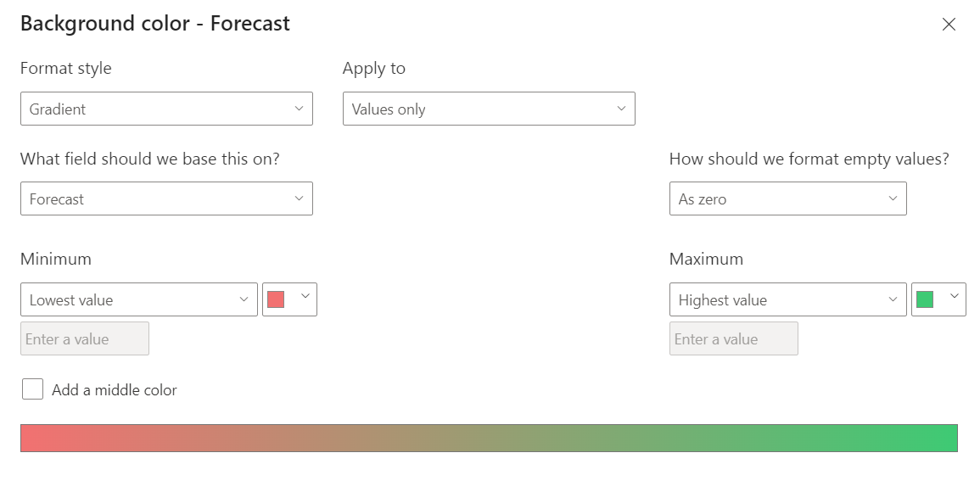Enable the Add a middle color checkbox
Screen dimensions: 980x492
(x=32, y=389)
